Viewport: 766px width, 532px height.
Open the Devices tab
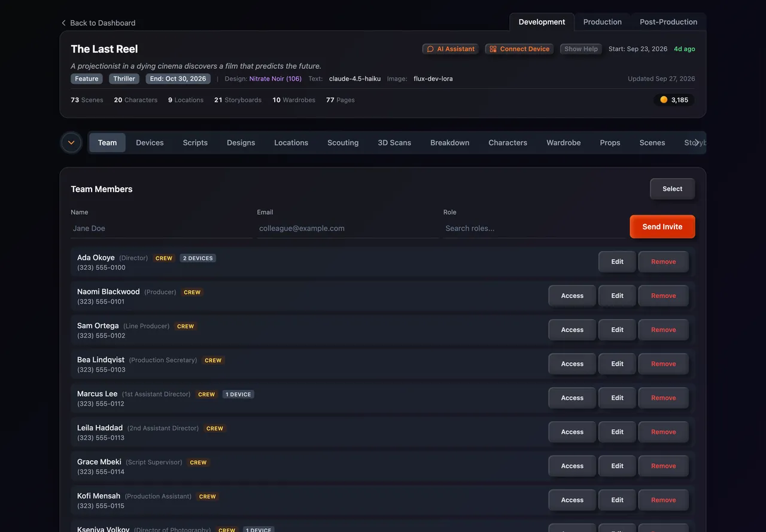point(150,142)
